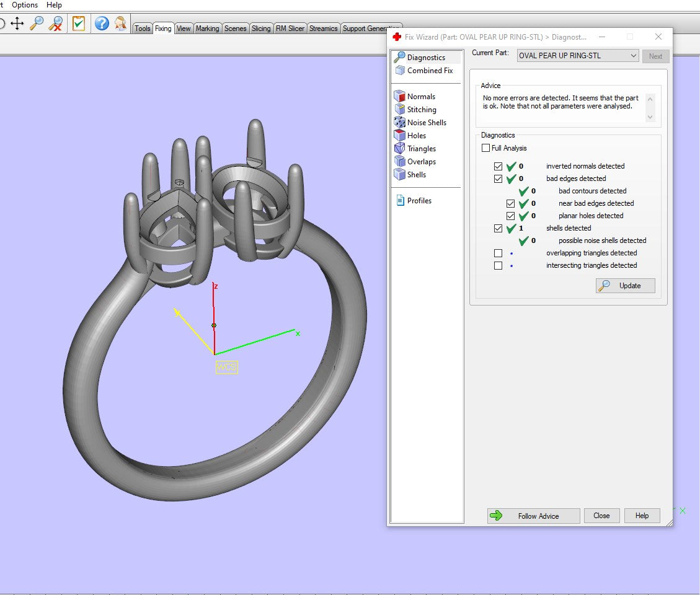Select the Shells page in Fix Wizard
This screenshot has width=700, height=595.
(399, 175)
